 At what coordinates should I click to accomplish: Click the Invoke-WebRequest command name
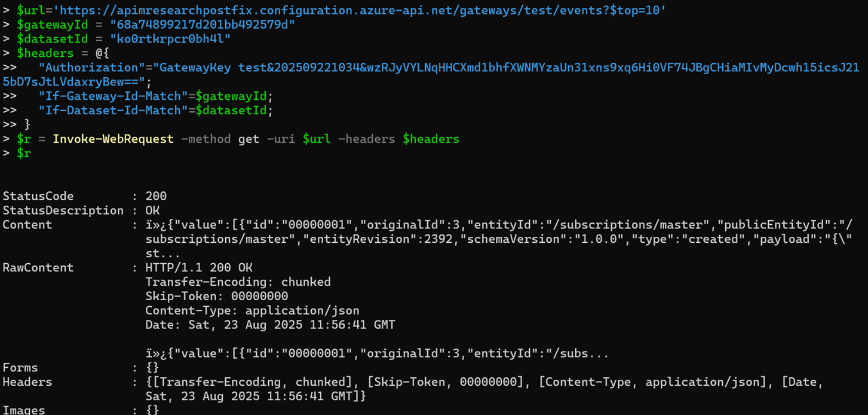coord(113,139)
